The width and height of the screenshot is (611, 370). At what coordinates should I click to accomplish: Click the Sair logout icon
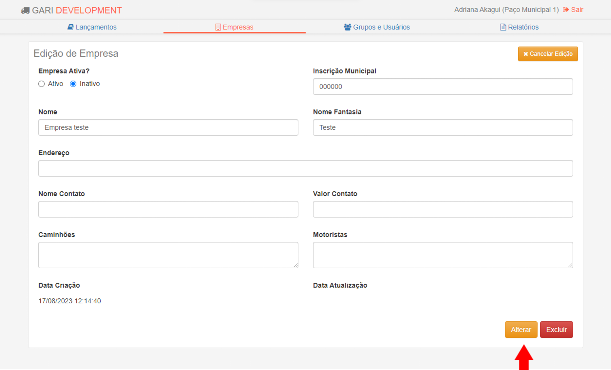pyautogui.click(x=566, y=9)
